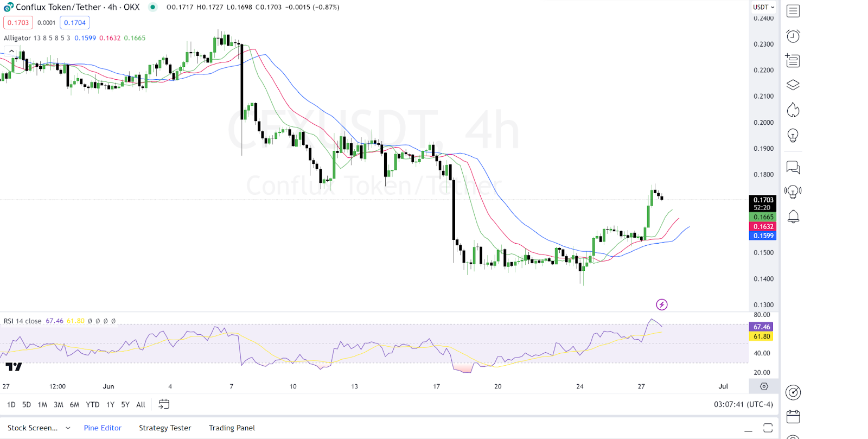This screenshot has width=868, height=439.
Task: Click the Go to date calendar icon
Action: 164,404
